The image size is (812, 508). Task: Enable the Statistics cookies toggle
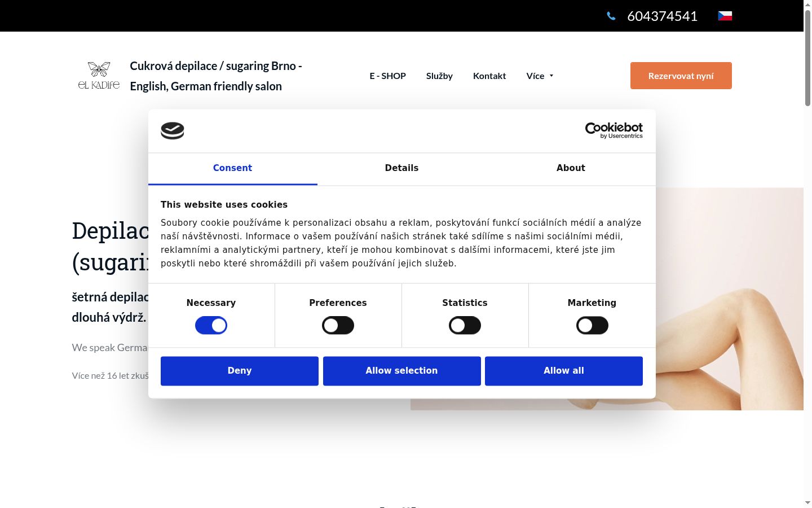pos(465,325)
